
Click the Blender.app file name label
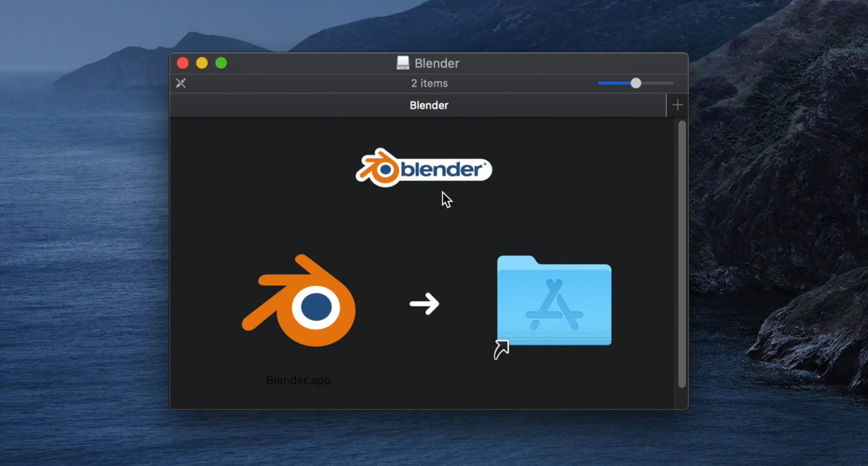(x=298, y=380)
